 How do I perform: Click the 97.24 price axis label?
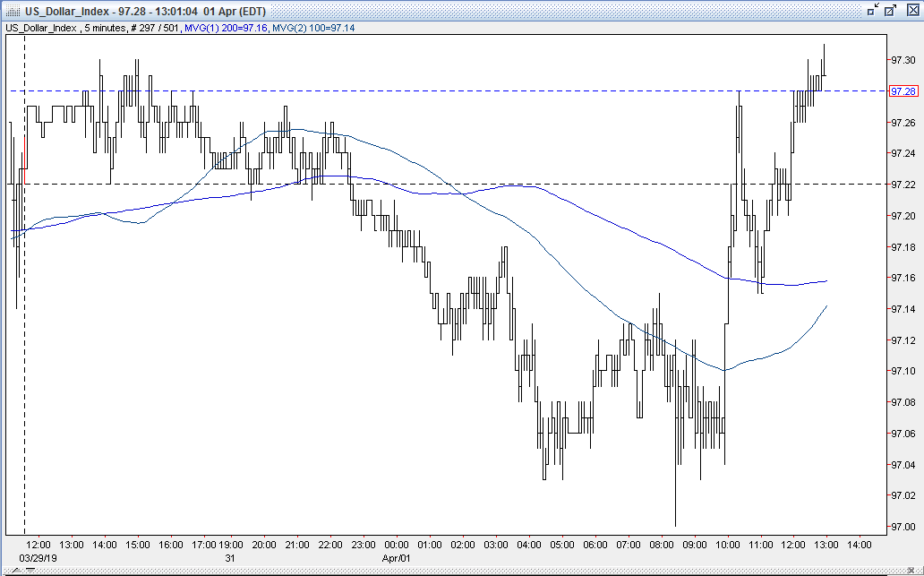(903, 153)
